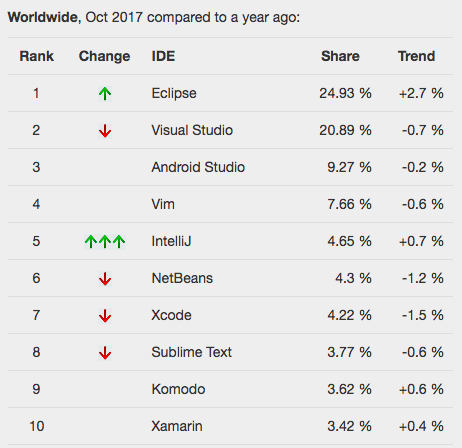Click the Vim entry in the table

(163, 204)
